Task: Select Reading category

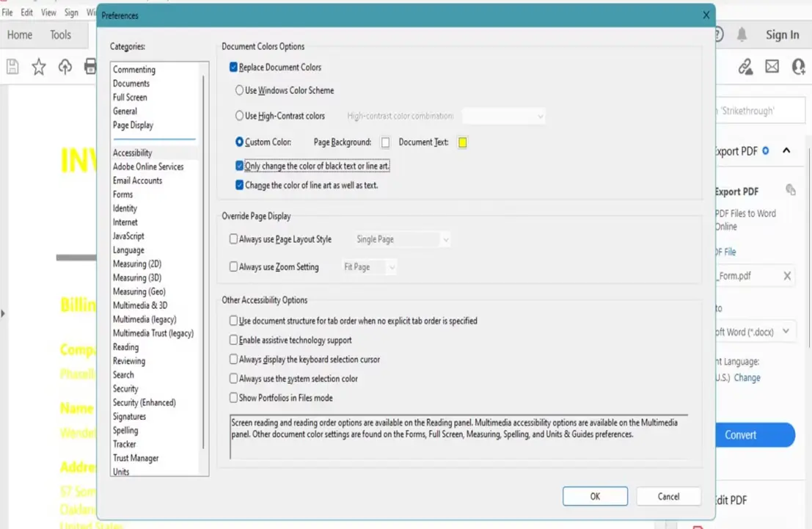Action: coord(126,347)
